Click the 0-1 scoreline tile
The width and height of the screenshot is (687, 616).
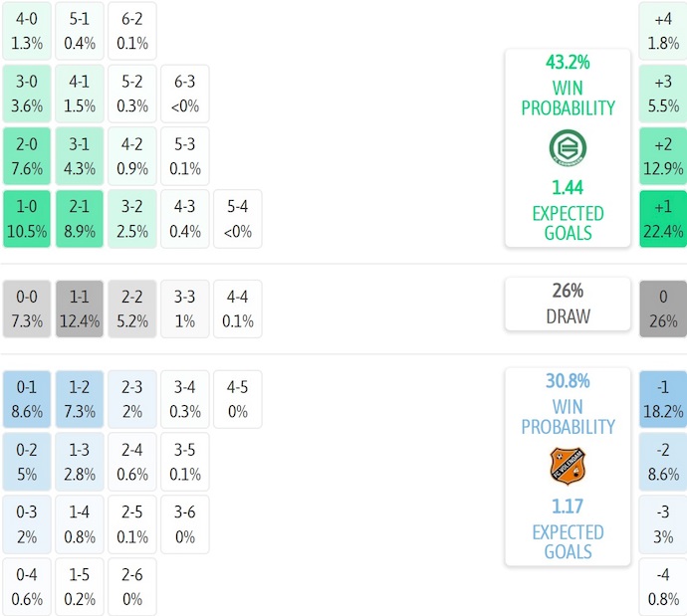point(27,399)
